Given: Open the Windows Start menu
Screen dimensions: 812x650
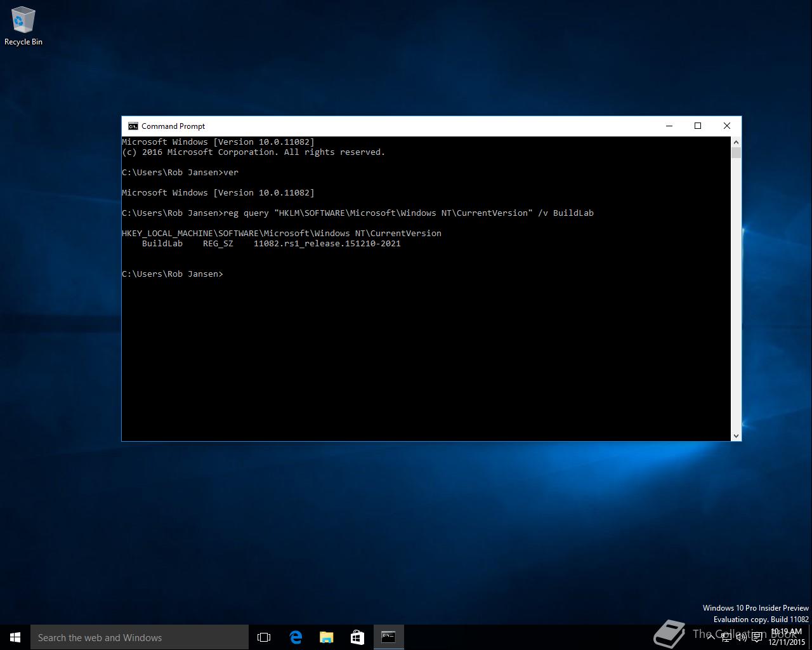Looking at the screenshot, I should (x=15, y=637).
